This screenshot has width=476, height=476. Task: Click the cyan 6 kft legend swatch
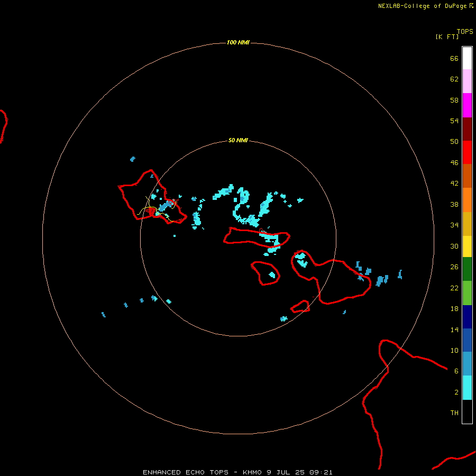pos(467,388)
